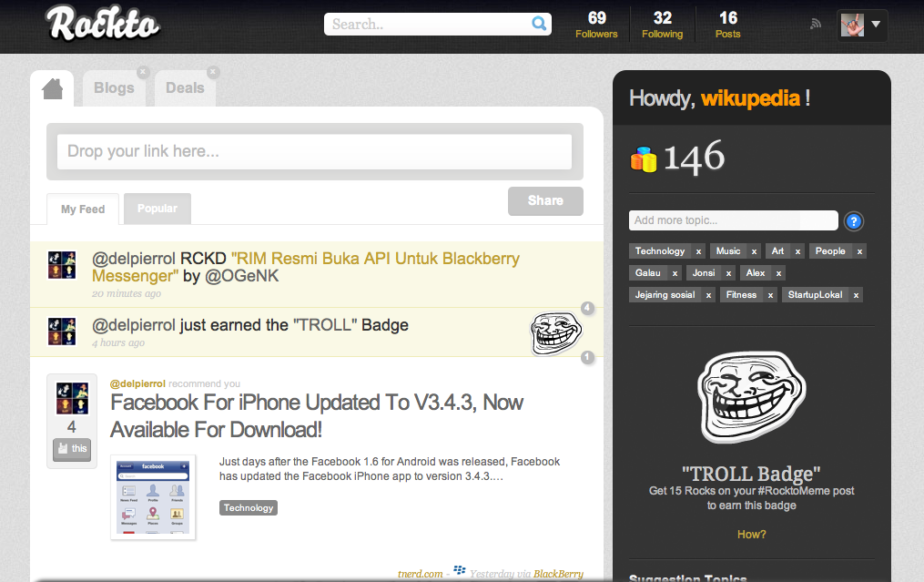Click the notification count badge 1
This screenshot has height=582, width=924.
(587, 357)
